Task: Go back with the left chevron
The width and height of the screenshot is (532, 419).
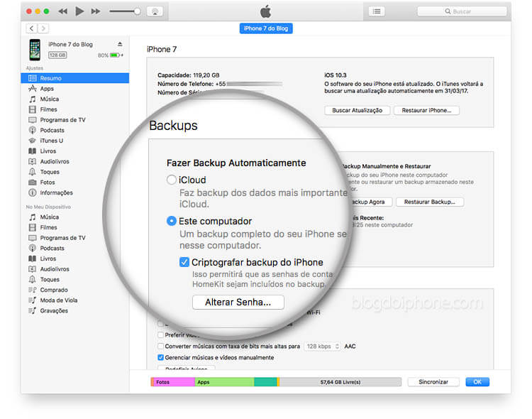Action: click(31, 28)
